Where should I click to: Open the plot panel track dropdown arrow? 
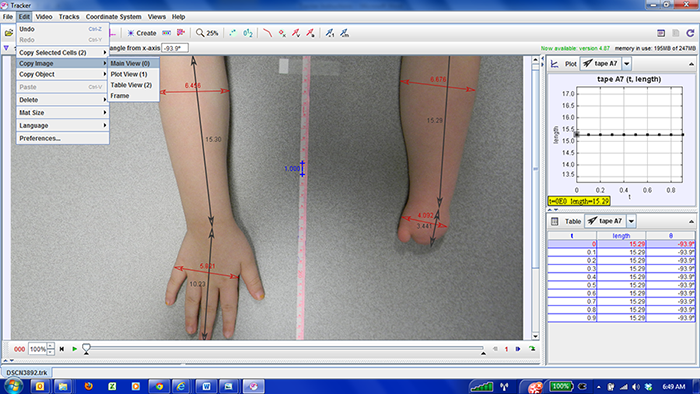point(627,63)
